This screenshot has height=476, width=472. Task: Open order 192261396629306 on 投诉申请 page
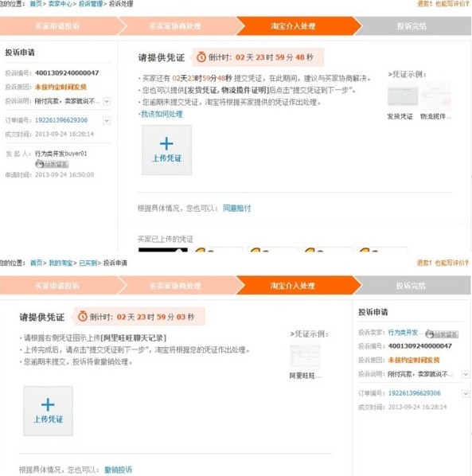[x=415, y=393]
